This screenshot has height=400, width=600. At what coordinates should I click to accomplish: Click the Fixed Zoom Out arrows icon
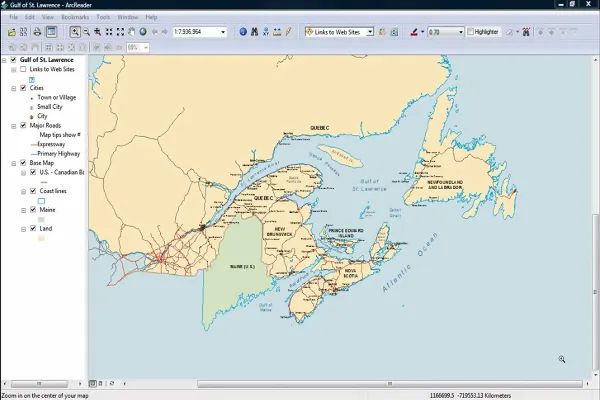[121, 32]
